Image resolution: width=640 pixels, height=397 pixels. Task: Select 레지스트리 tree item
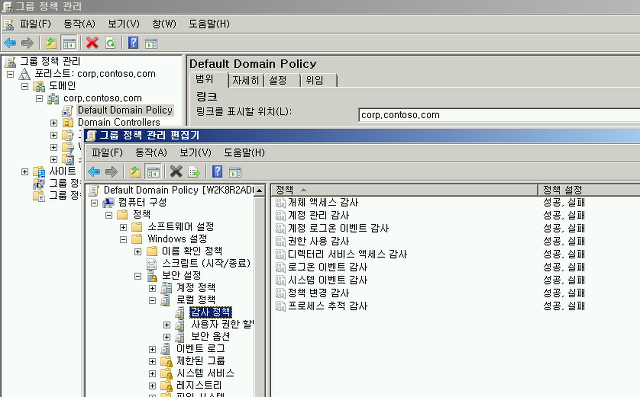pos(199,386)
